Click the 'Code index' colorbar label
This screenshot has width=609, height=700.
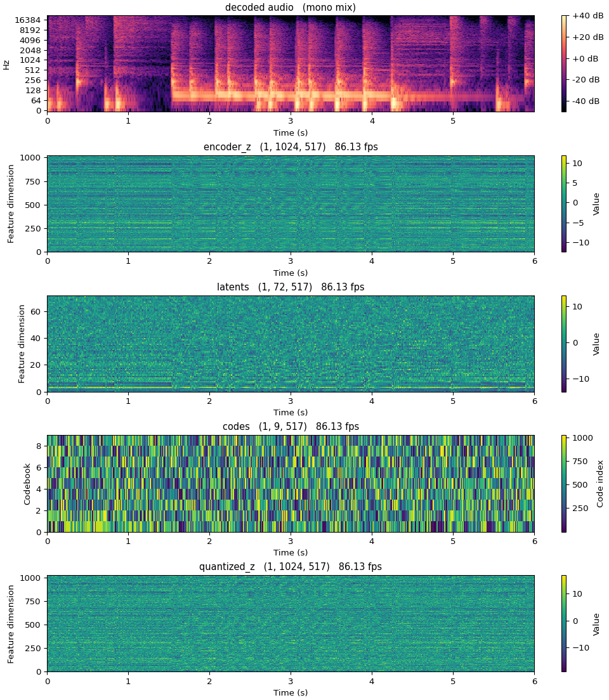[x=599, y=484]
